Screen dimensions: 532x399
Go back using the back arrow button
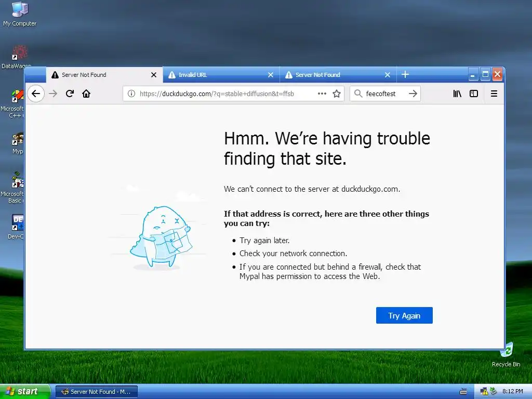pos(36,94)
